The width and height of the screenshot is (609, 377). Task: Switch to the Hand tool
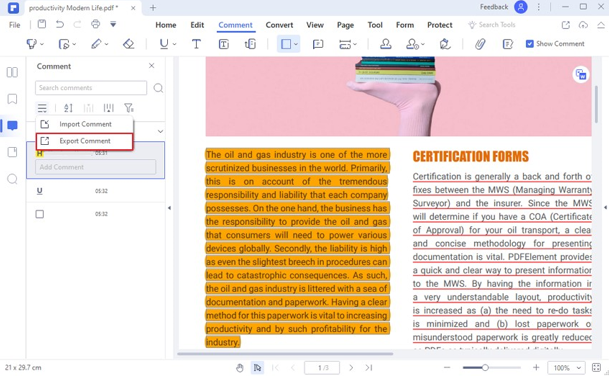(x=240, y=368)
